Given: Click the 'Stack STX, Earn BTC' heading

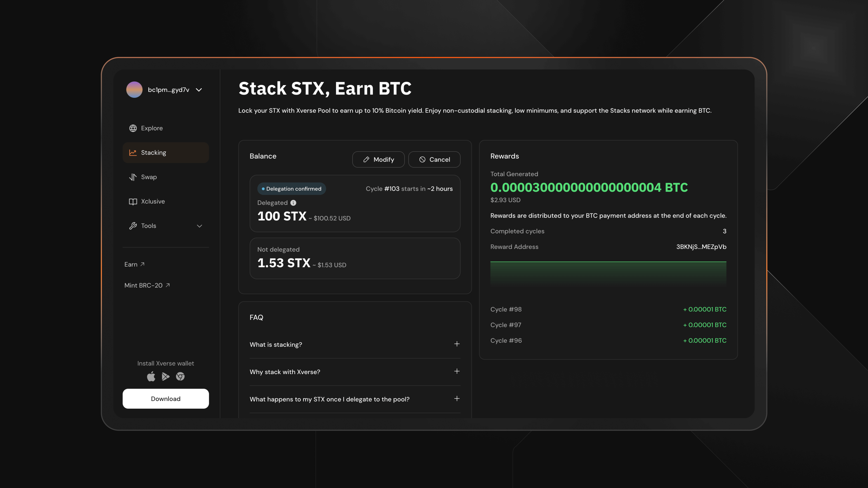Looking at the screenshot, I should [x=325, y=88].
